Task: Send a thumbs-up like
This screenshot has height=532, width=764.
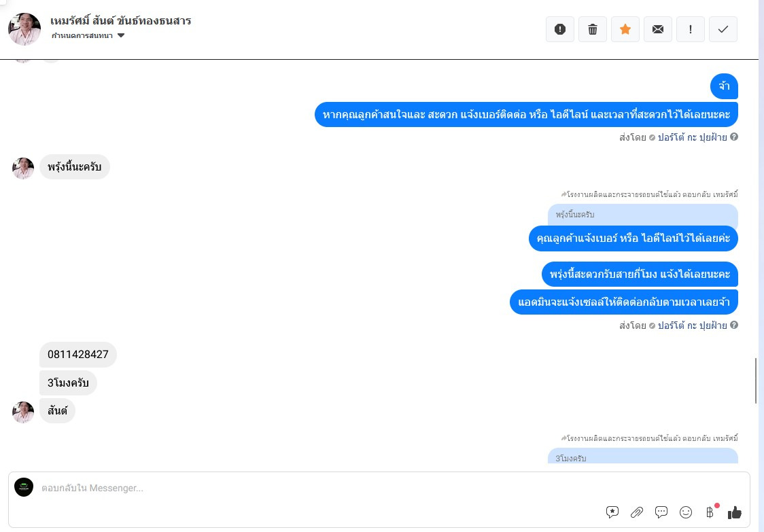Action: click(734, 512)
